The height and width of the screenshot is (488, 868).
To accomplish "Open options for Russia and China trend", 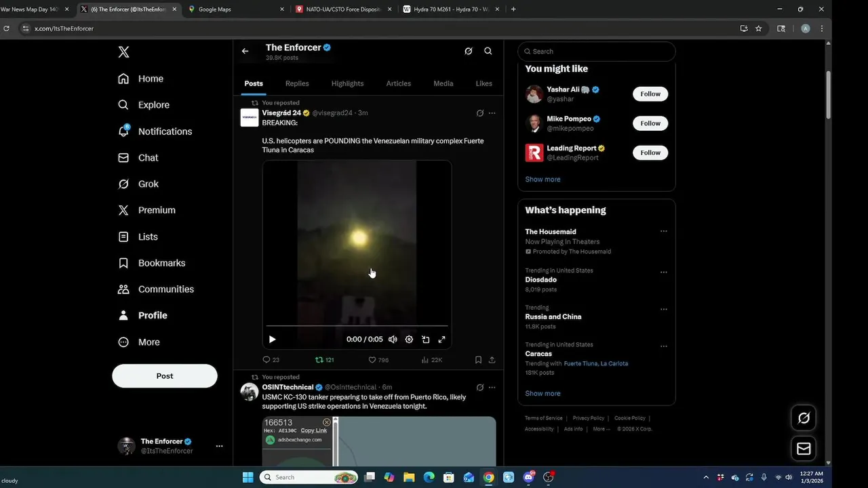I will [x=664, y=309].
